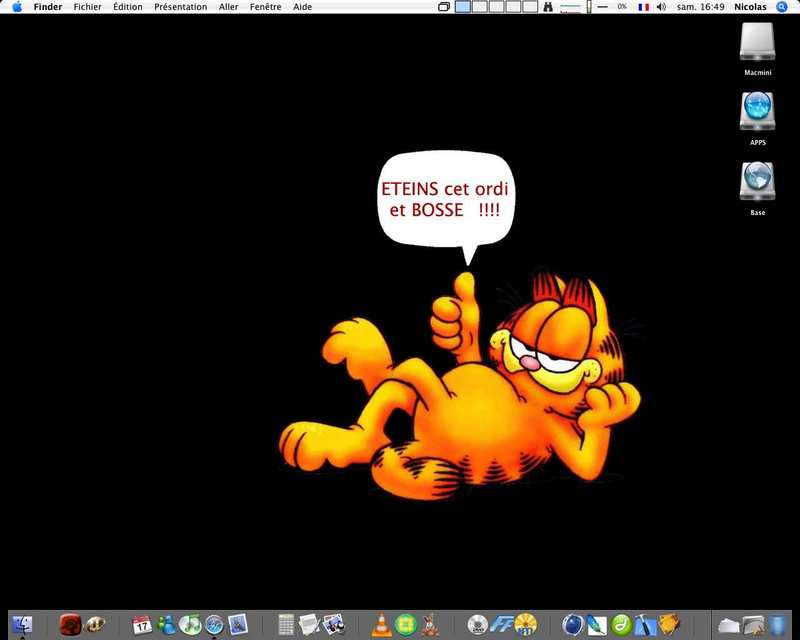
Task: Open the yellow wheel app in Dock
Action: click(526, 625)
